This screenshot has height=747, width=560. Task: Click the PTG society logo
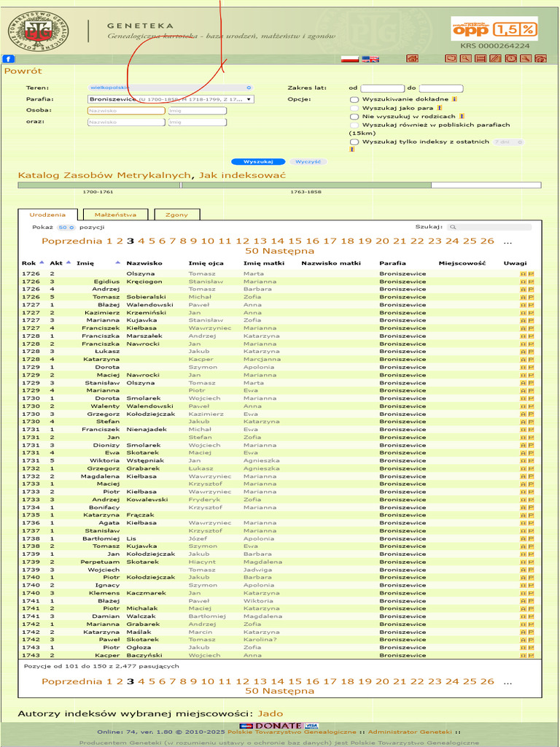[38, 31]
